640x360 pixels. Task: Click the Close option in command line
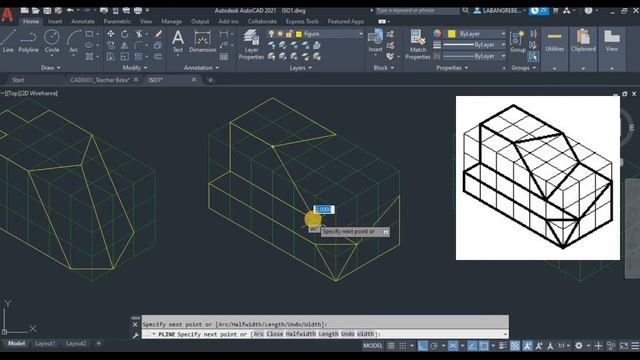click(275, 334)
